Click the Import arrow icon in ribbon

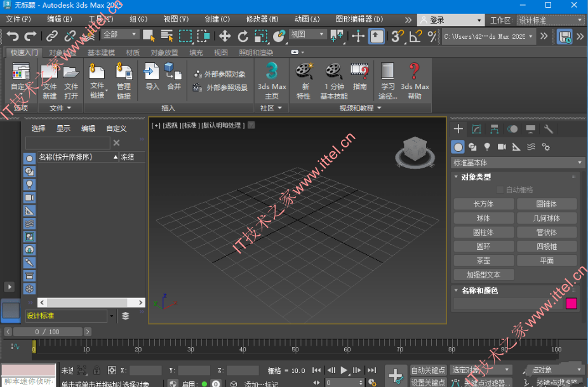point(152,76)
